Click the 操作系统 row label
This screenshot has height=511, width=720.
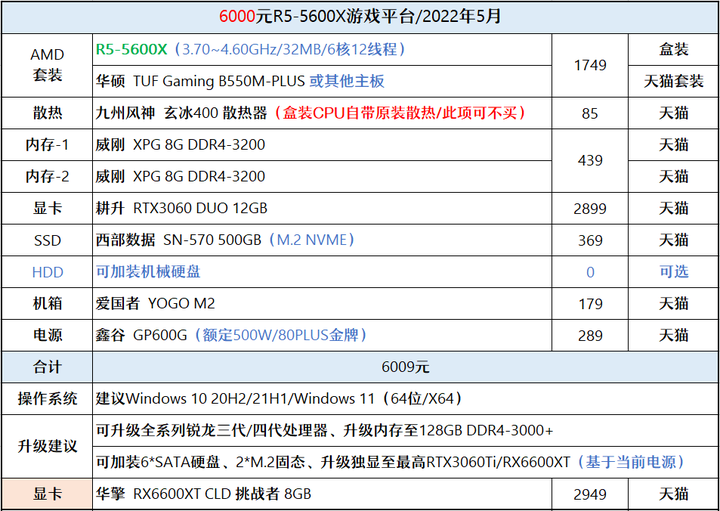(47, 399)
